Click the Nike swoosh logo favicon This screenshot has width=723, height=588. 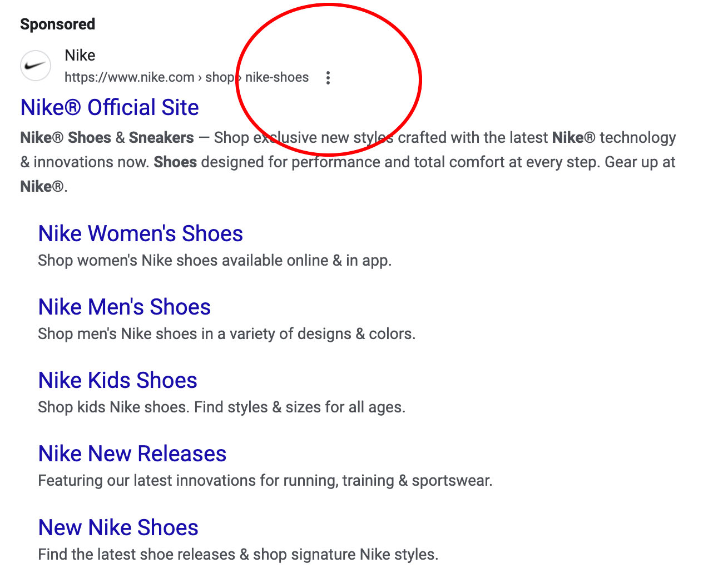click(36, 66)
